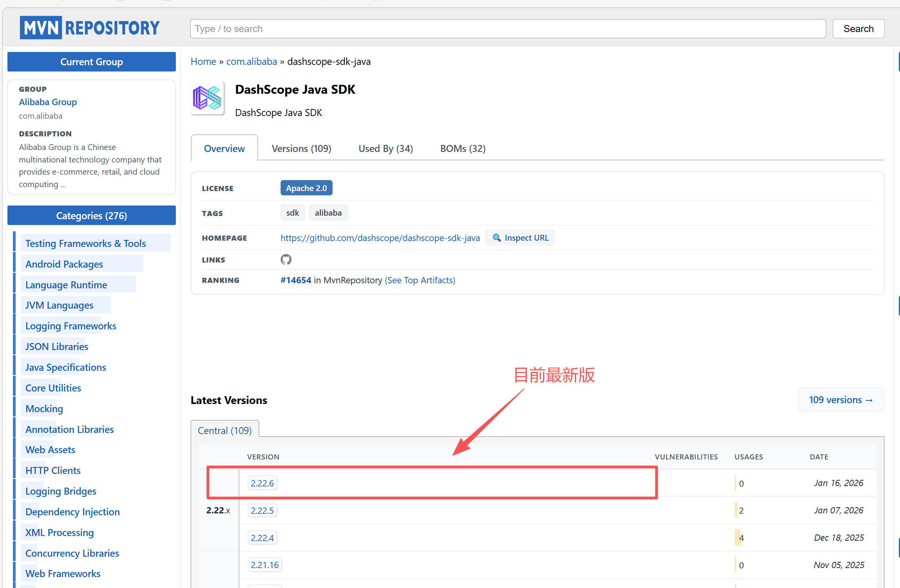Click the DashScope SDK logo thumbnail
This screenshot has width=900, height=588.
(208, 98)
